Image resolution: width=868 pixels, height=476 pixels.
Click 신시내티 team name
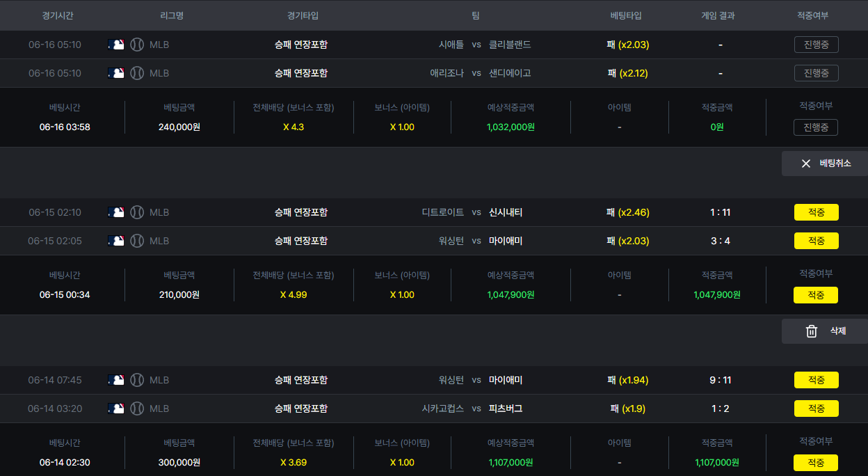click(x=506, y=212)
